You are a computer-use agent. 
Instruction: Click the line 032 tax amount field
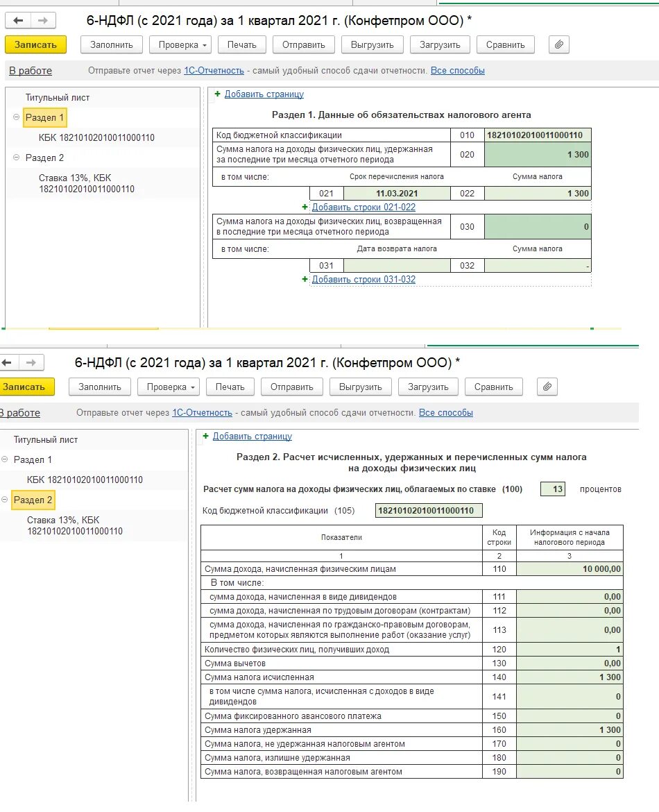(538, 266)
